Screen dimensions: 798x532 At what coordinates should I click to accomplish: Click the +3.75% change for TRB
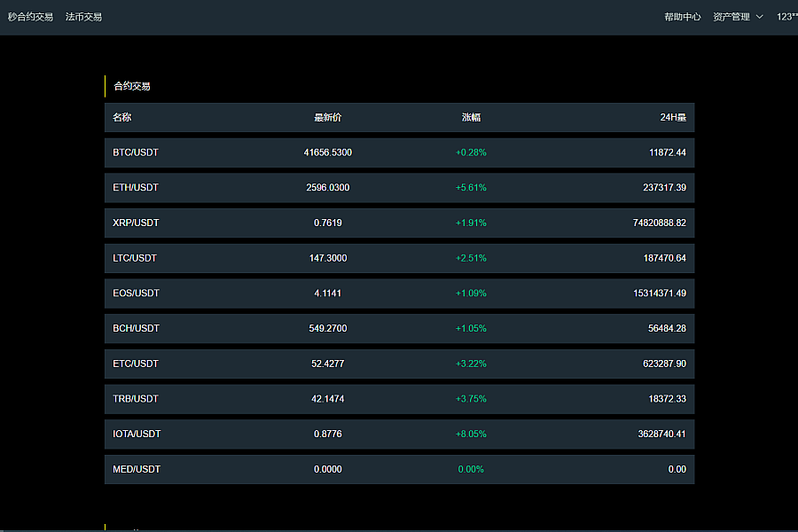472,399
